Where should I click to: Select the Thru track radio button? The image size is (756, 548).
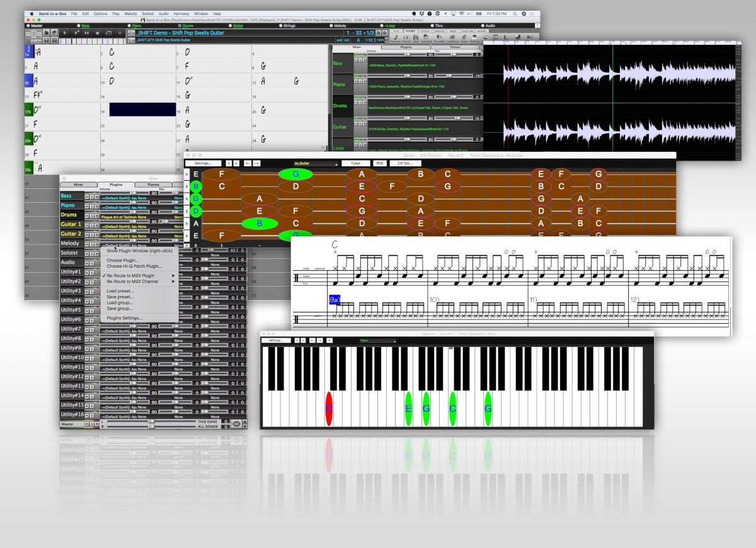pyautogui.click(x=432, y=26)
